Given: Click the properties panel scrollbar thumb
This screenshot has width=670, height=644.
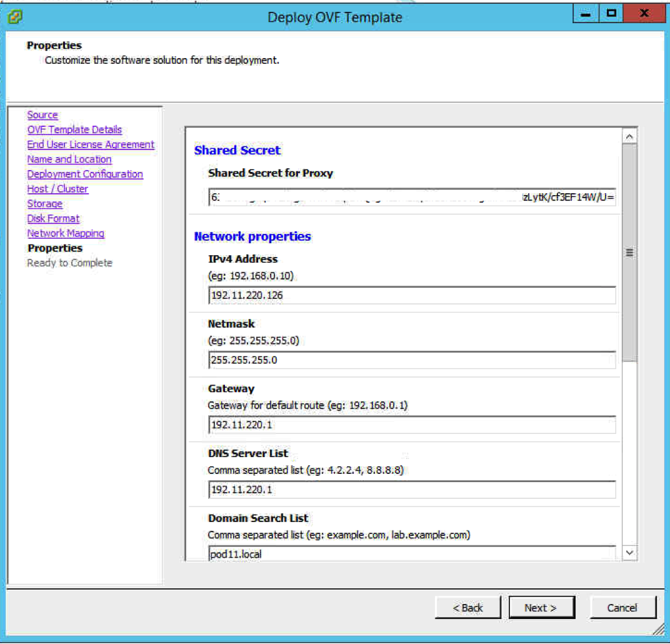Looking at the screenshot, I should [x=629, y=253].
